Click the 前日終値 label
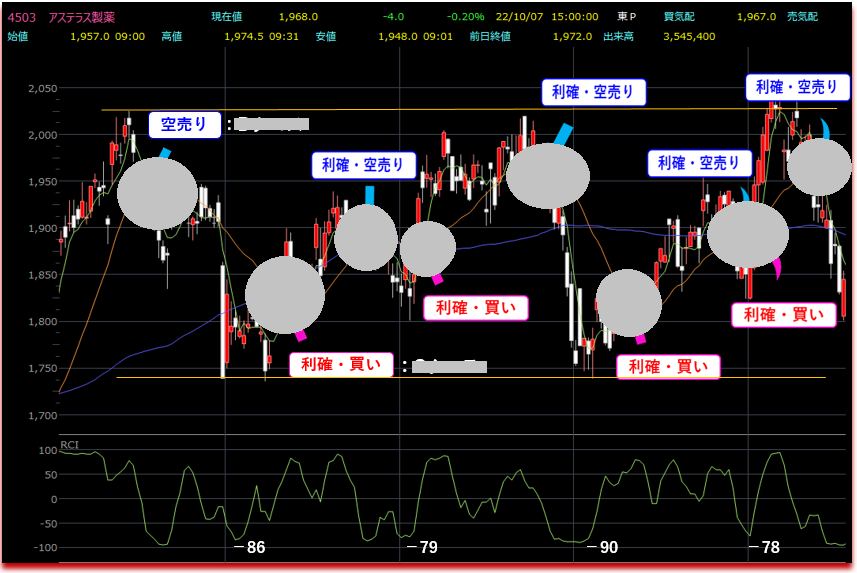Screen dimensions: 857x573 [x=490, y=37]
